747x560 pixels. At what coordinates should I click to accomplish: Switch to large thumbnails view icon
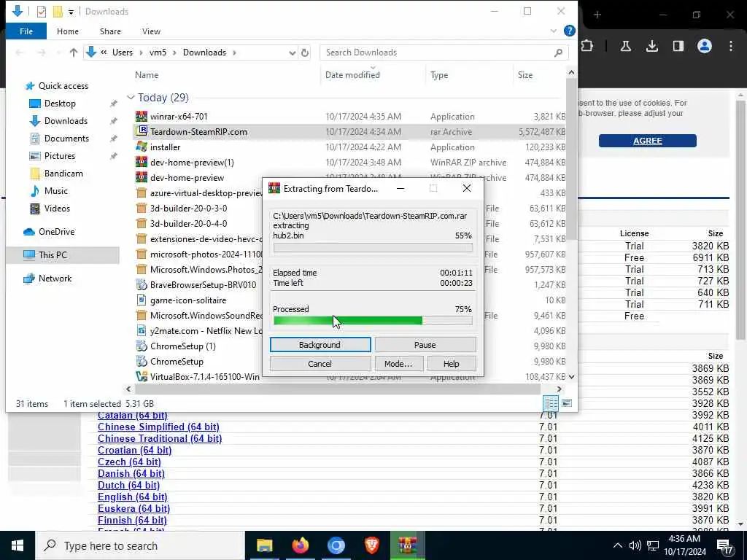tap(567, 403)
